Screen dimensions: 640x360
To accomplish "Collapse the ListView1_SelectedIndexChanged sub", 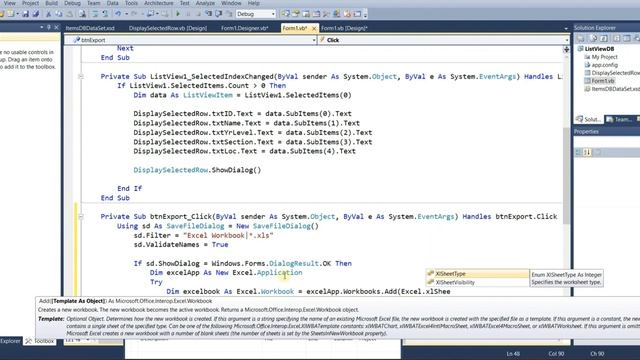I will pos(81,76).
